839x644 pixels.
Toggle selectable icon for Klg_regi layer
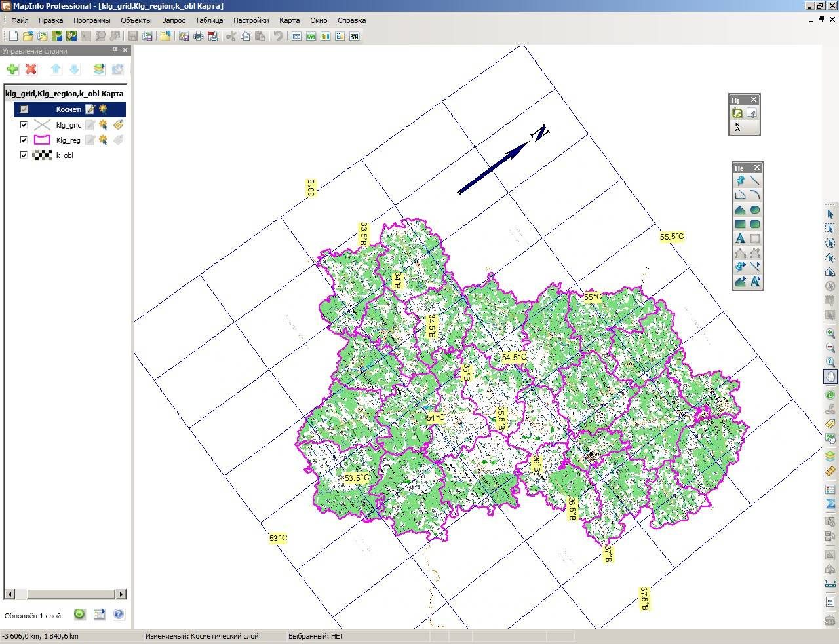coord(103,140)
